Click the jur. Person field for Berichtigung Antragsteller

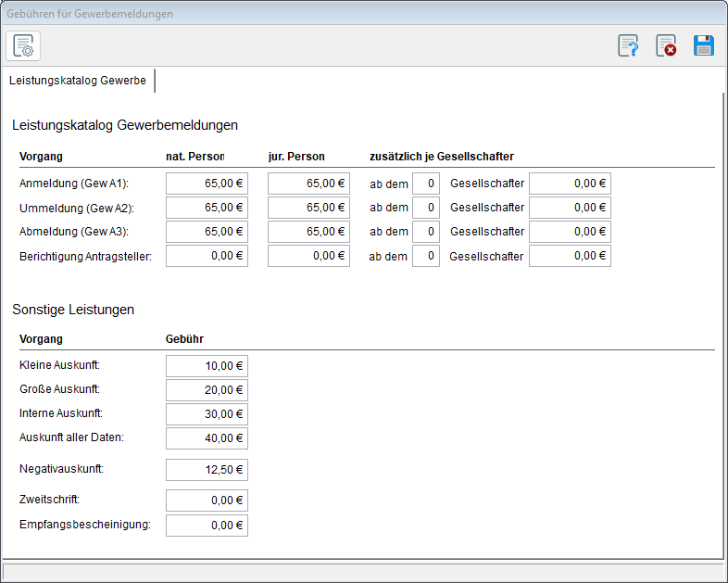point(308,256)
